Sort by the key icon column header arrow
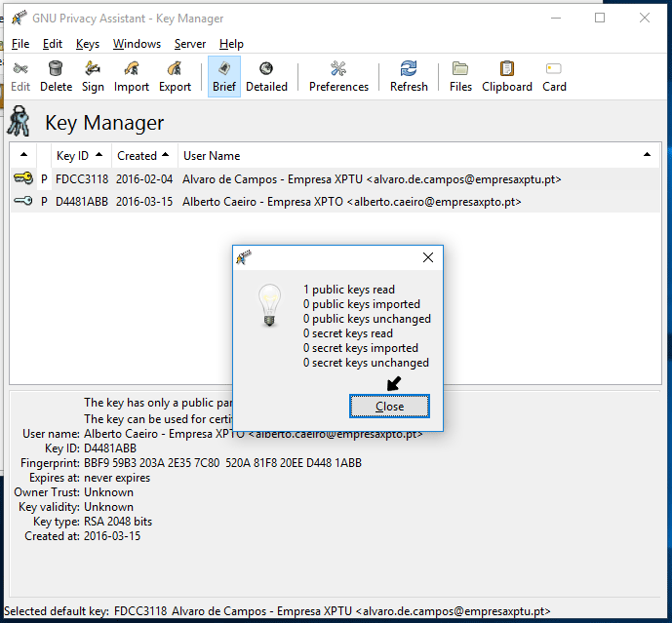Image resolution: width=672 pixels, height=623 pixels. (x=24, y=155)
